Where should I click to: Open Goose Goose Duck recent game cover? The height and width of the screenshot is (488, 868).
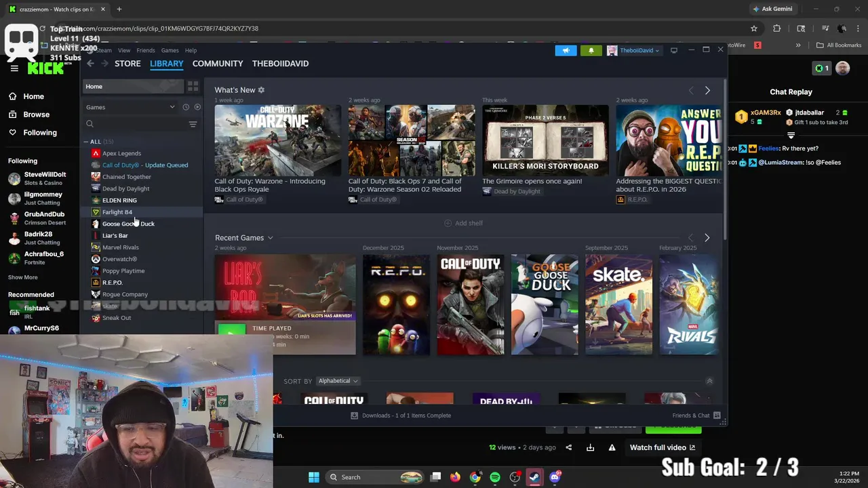point(545,304)
